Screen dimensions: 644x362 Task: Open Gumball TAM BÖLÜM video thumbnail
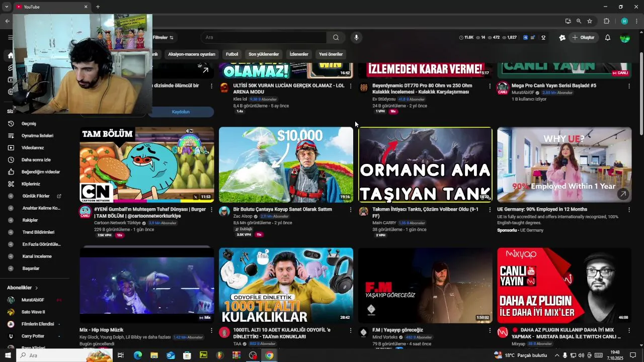click(x=147, y=165)
